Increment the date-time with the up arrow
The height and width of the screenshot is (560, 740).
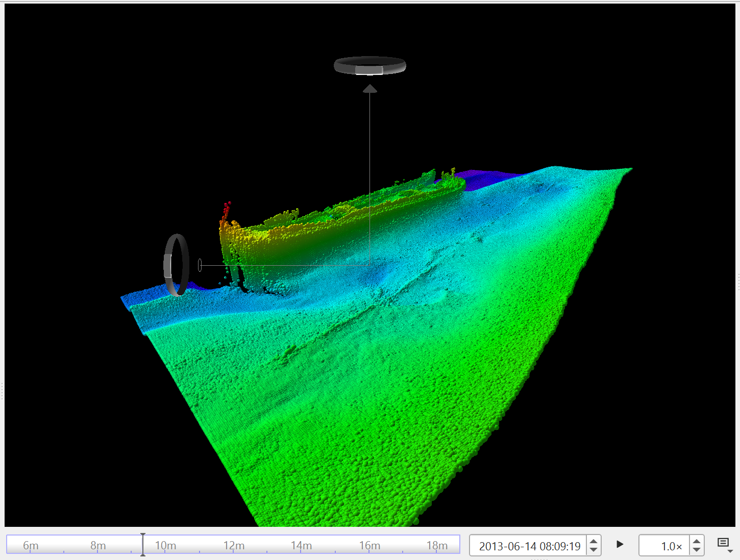594,541
